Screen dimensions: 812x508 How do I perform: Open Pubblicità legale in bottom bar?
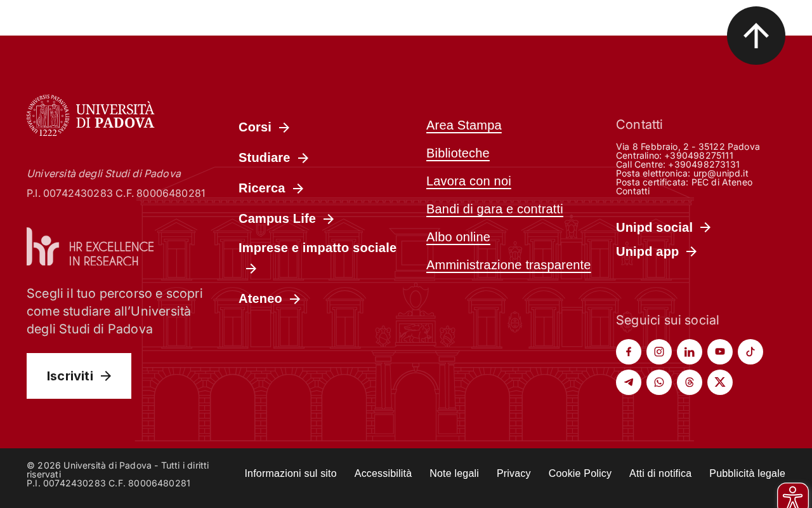click(x=747, y=473)
